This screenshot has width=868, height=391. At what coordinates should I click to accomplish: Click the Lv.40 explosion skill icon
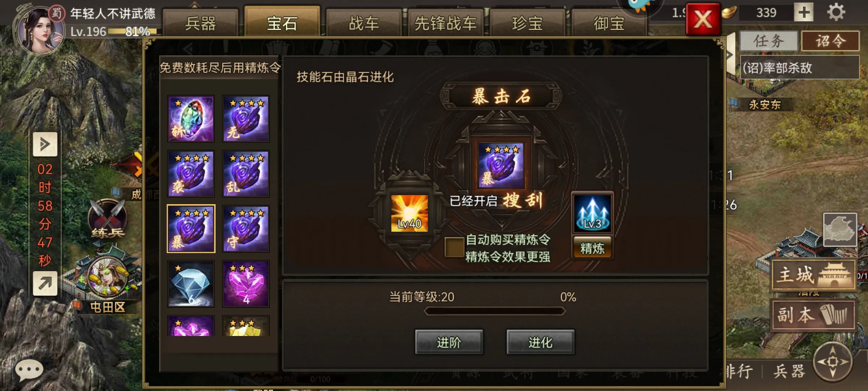pyautogui.click(x=409, y=213)
